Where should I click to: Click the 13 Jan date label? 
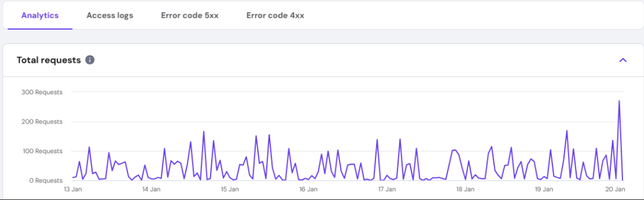click(72, 190)
